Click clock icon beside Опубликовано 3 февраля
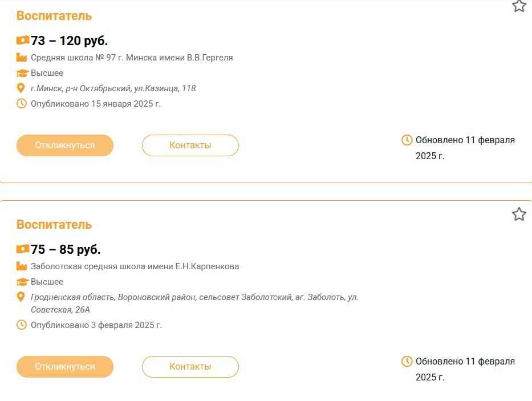 click(x=22, y=325)
